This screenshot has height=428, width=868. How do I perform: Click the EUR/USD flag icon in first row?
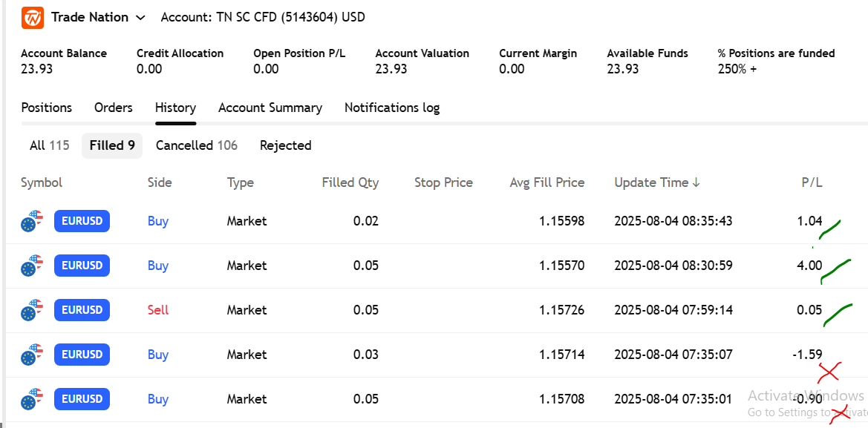[x=31, y=221]
